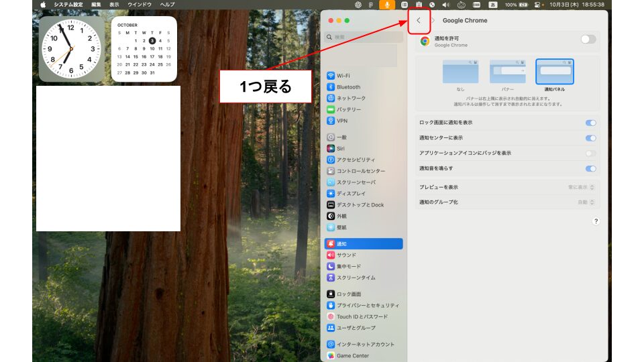
Task: Open 通知のグループ化 dropdown
Action: (x=586, y=202)
